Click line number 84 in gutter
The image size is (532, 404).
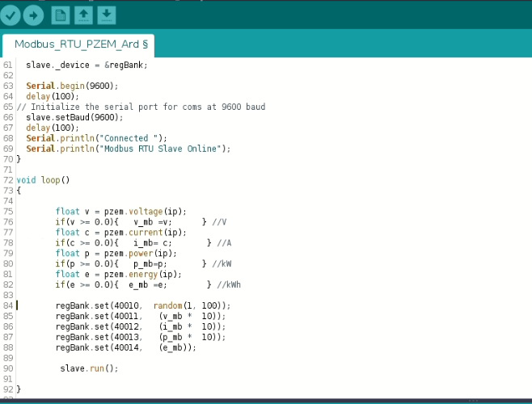(8, 306)
